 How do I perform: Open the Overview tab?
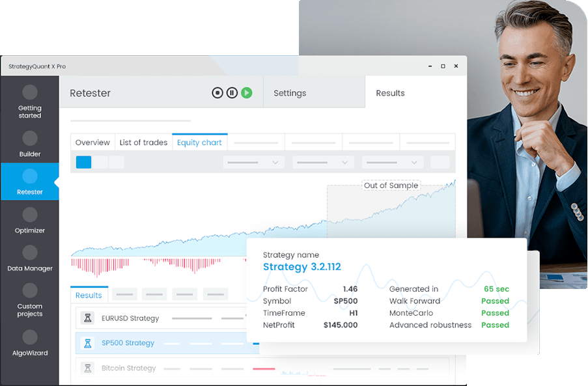click(x=92, y=143)
